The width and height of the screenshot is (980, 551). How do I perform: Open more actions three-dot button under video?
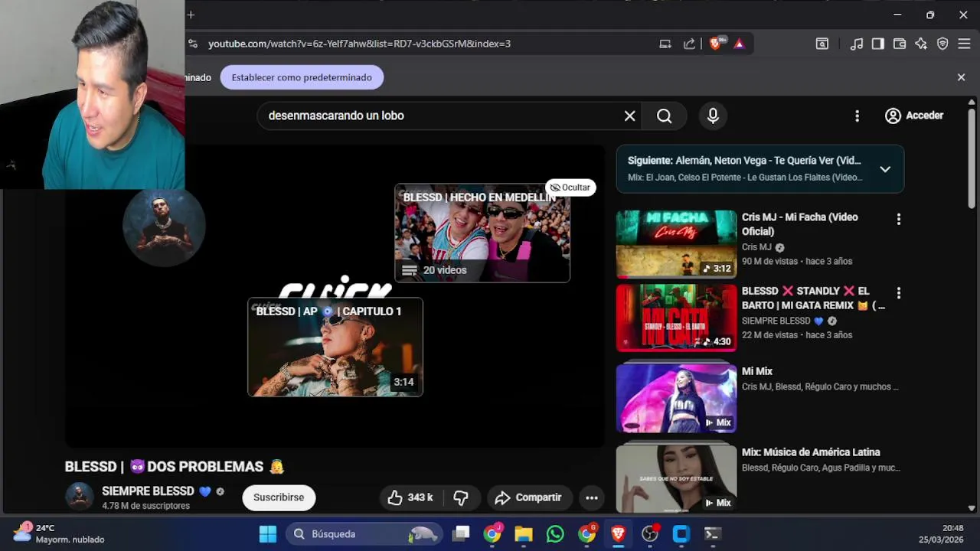point(592,497)
